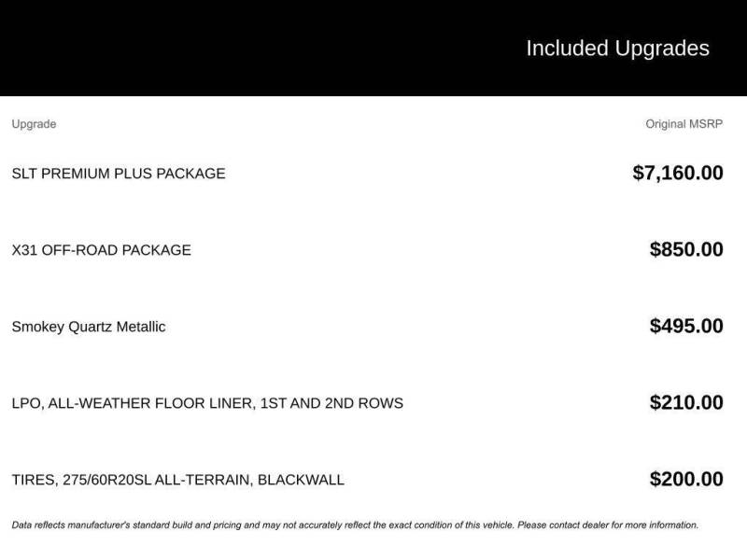747x560 pixels.
Task: Click the Included Upgrades header title
Action: pyautogui.click(x=617, y=49)
